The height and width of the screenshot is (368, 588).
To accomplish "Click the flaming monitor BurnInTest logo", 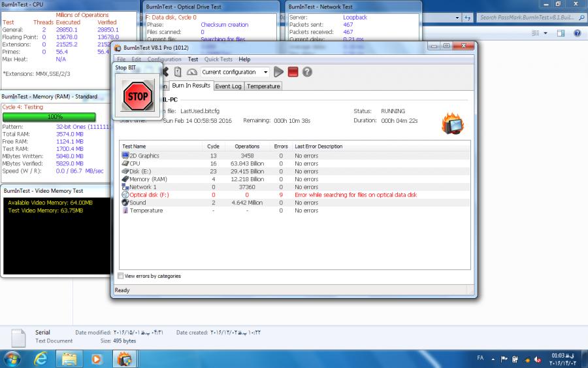I will 453,124.
